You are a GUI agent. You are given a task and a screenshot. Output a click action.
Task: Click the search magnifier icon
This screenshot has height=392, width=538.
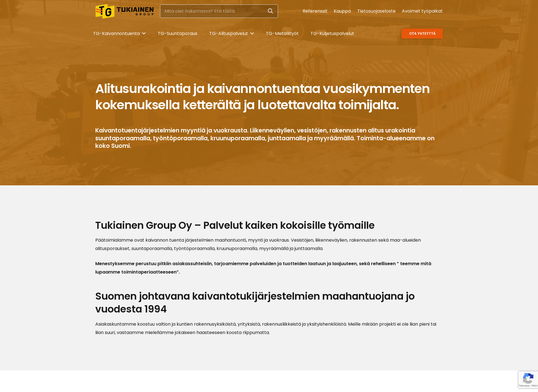[x=270, y=11]
